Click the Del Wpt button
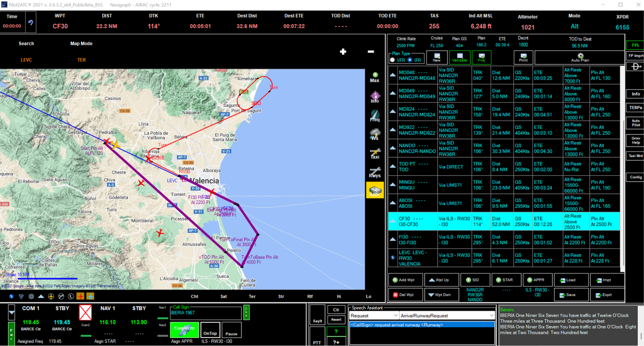This screenshot has height=346, width=644. 406,295
